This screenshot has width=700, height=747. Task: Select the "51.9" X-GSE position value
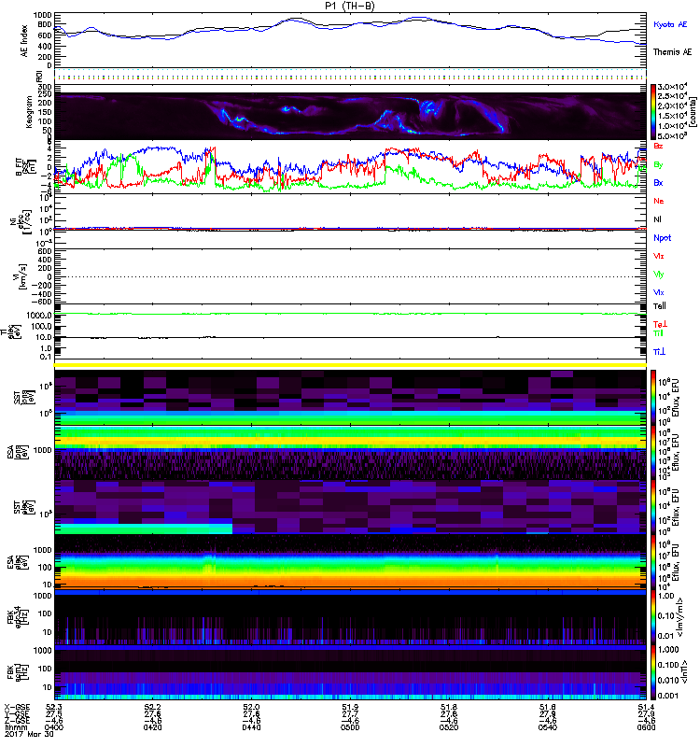[350, 707]
